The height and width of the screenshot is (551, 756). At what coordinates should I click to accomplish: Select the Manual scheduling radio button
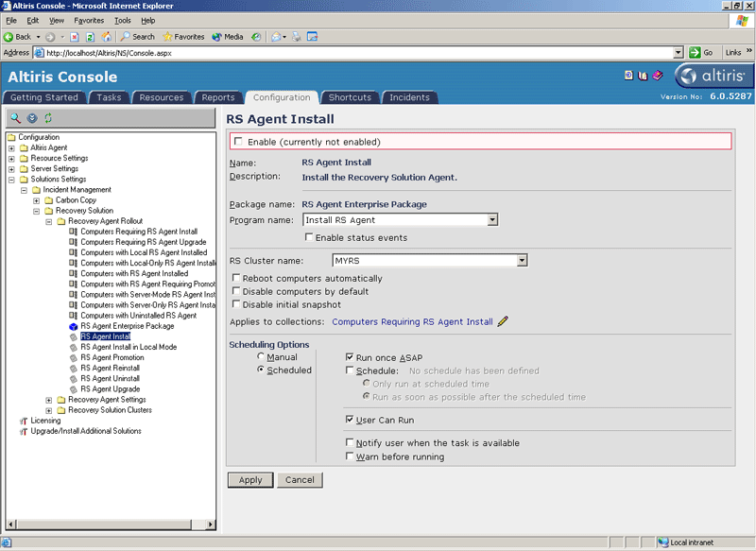262,357
